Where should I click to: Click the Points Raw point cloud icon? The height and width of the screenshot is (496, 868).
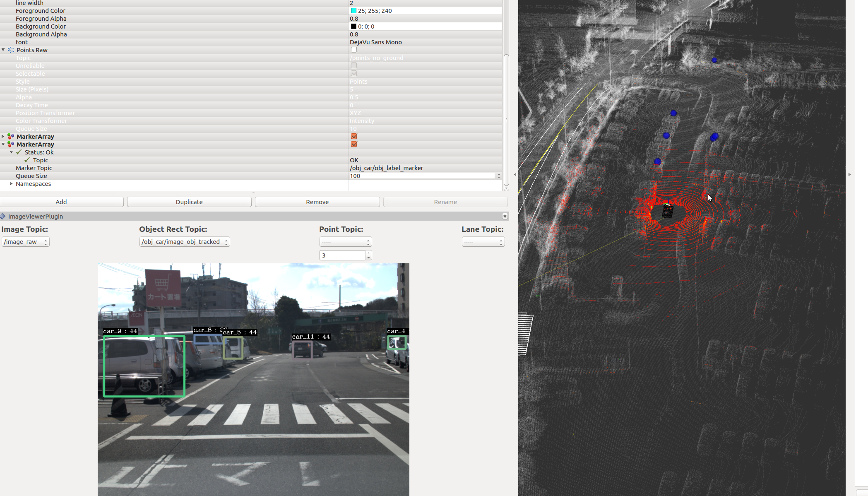click(11, 50)
